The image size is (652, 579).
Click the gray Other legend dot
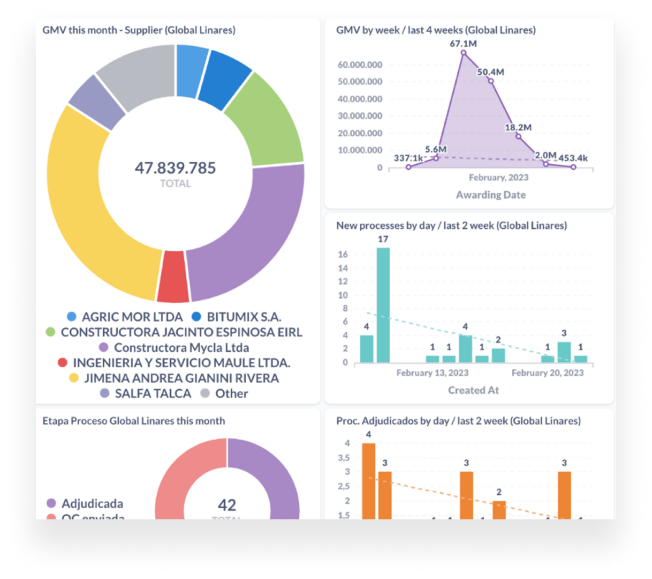tap(205, 393)
